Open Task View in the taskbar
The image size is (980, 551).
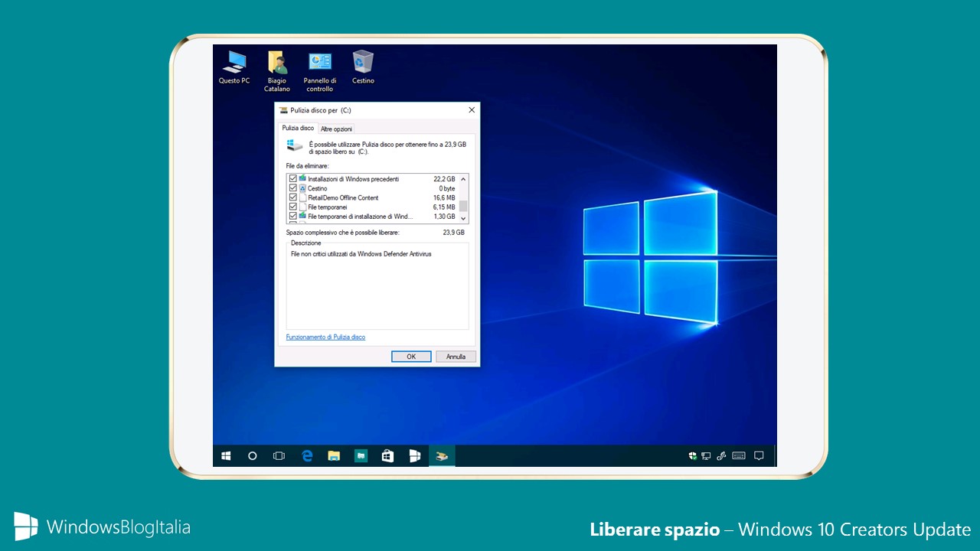click(279, 456)
